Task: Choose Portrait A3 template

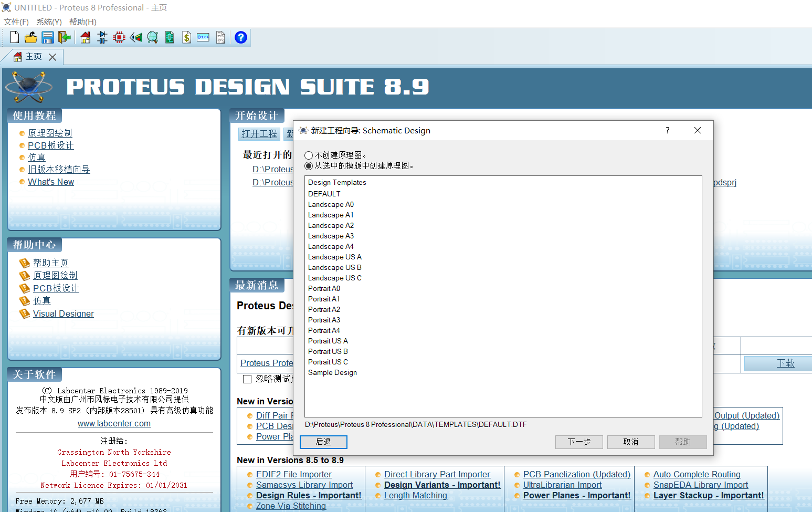Action: tap(324, 320)
